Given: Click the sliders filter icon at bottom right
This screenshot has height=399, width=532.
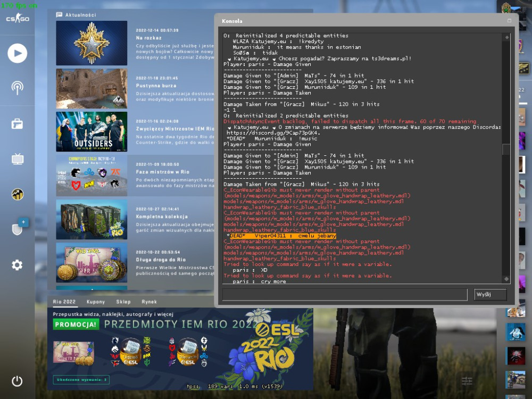Looking at the screenshot, I should (467, 381).
